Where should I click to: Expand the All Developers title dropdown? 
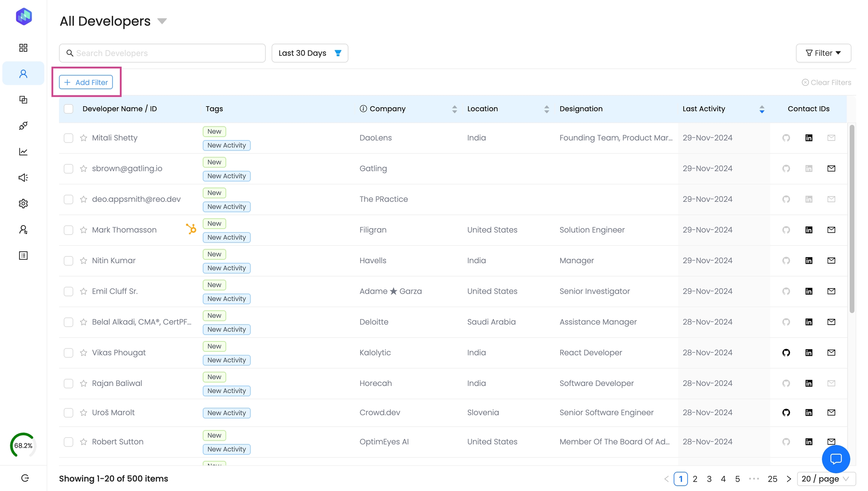162,21
